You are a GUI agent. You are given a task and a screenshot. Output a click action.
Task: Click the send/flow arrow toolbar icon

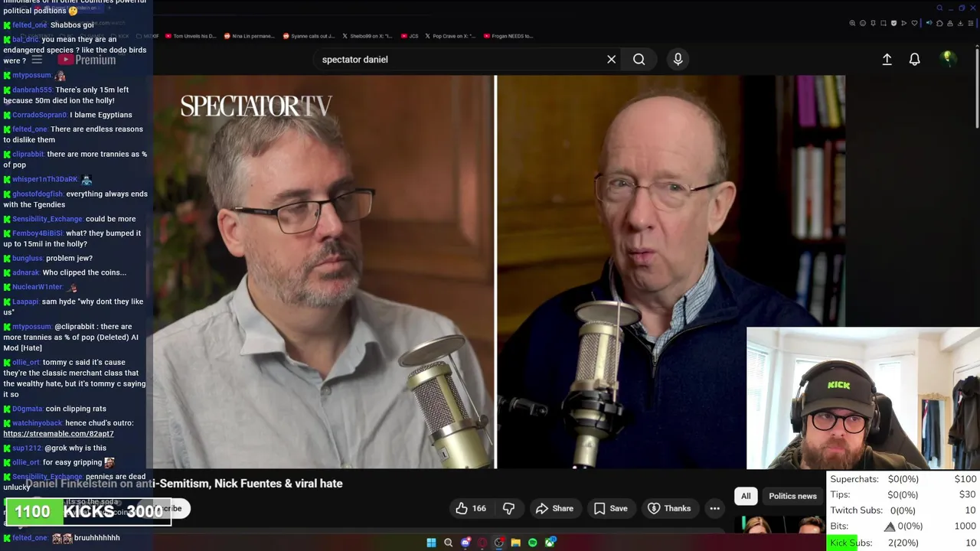pyautogui.click(x=904, y=23)
